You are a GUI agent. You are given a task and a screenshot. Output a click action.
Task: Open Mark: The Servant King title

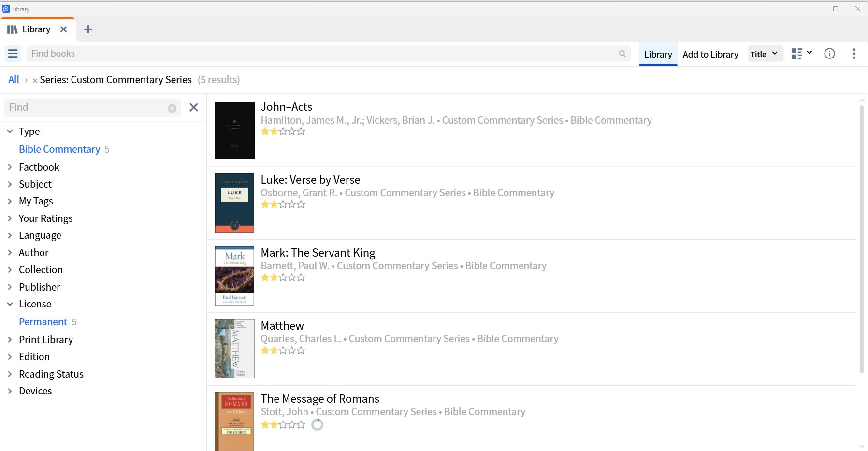pyautogui.click(x=318, y=253)
